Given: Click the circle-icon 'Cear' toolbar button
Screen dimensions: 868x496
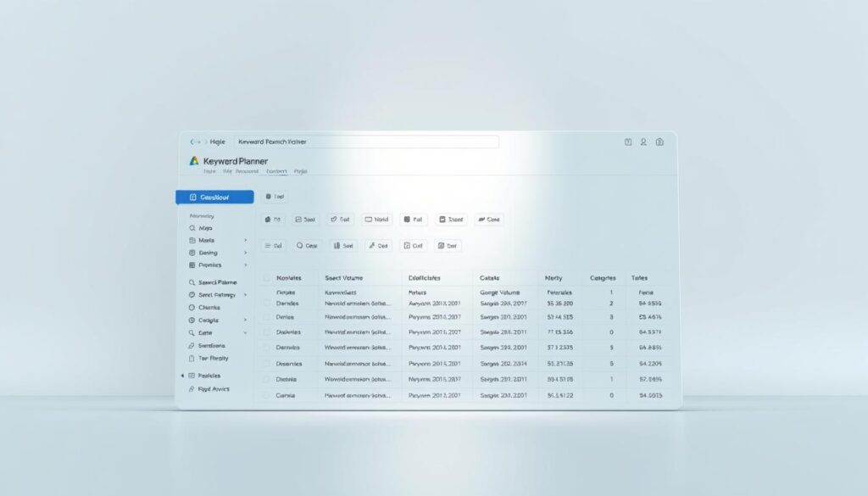Looking at the screenshot, I should point(307,246).
